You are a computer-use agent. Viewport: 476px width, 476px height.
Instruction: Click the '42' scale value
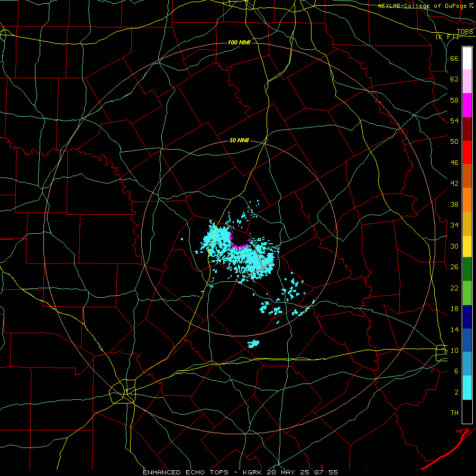pyautogui.click(x=454, y=184)
